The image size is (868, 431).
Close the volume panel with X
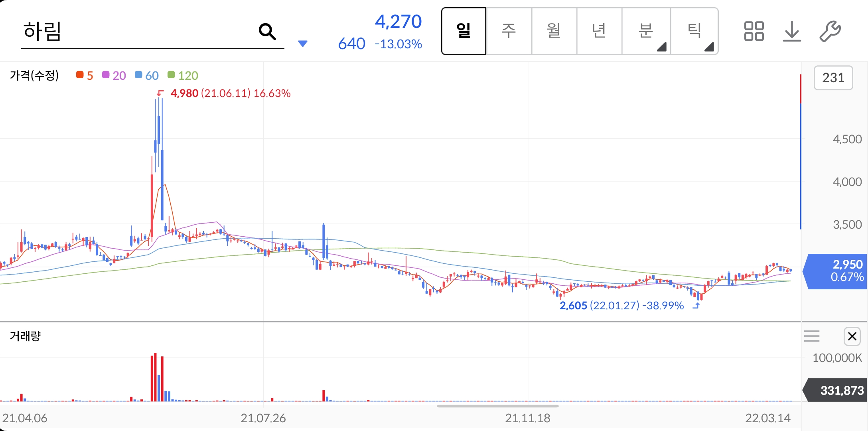coord(852,336)
